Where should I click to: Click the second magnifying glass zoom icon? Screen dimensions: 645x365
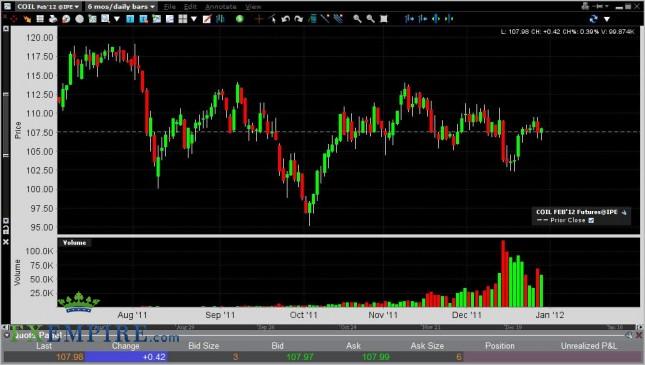[370, 19]
